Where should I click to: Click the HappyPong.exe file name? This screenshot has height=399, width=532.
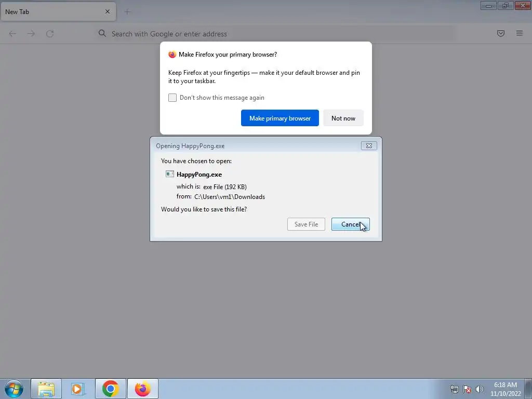click(x=199, y=175)
